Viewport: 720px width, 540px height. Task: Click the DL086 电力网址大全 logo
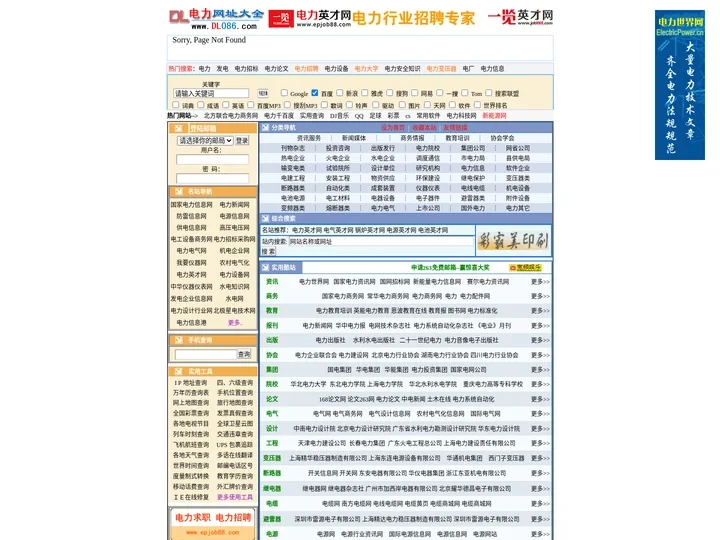click(x=216, y=19)
